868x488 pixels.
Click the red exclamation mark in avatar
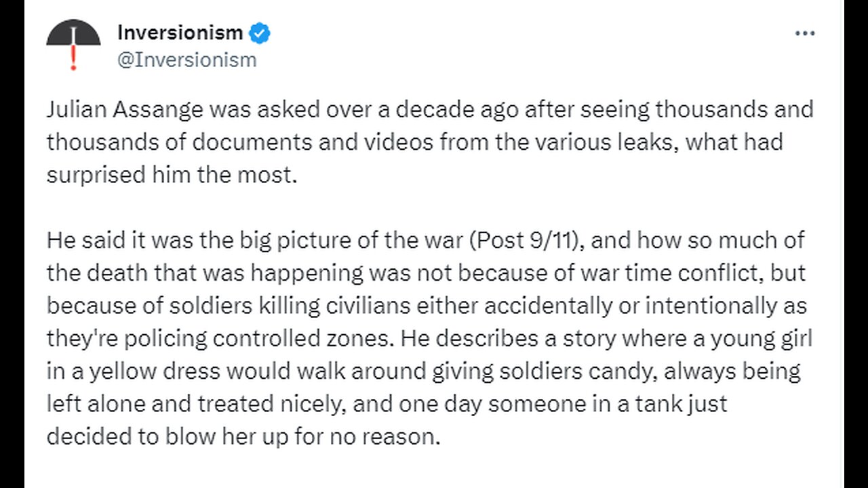(x=73, y=60)
